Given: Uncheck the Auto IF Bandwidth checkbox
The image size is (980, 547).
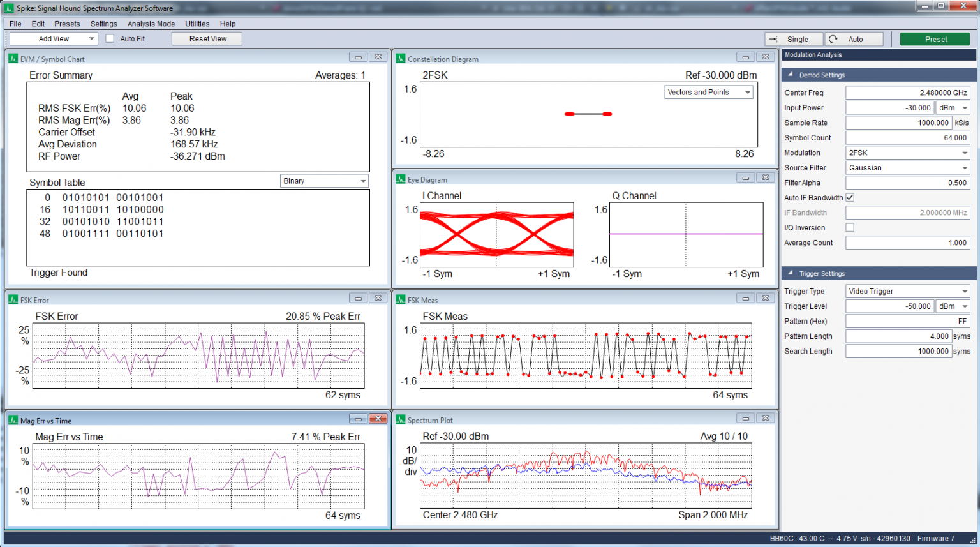Looking at the screenshot, I should [x=850, y=198].
